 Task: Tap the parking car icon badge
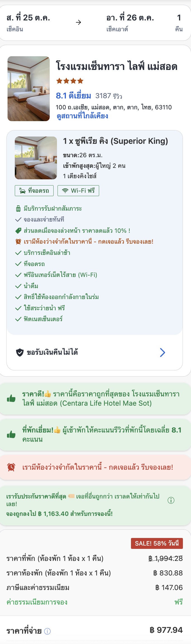click(22, 191)
